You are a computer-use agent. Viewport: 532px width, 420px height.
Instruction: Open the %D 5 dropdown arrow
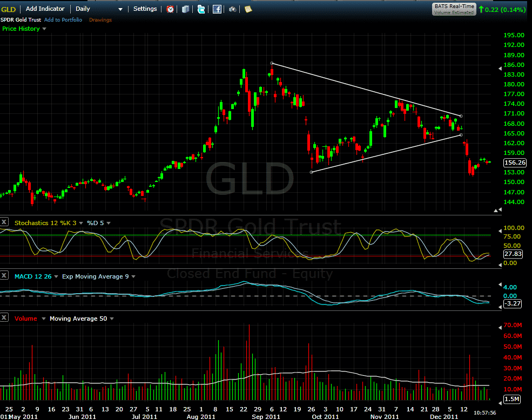[109, 223]
